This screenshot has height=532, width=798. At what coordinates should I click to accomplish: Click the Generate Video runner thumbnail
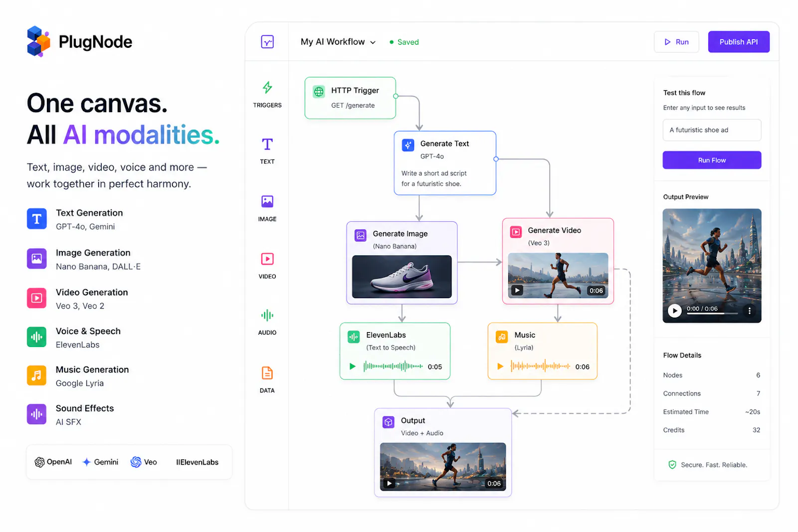coord(558,275)
